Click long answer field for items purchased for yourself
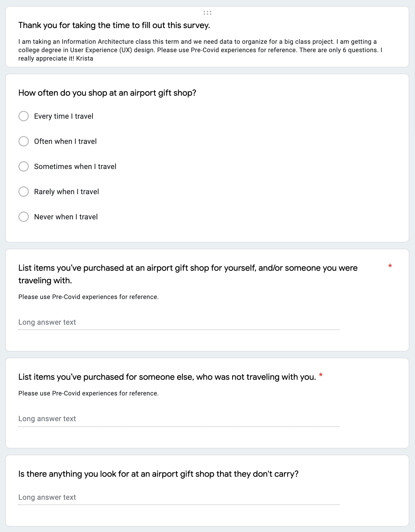The width and height of the screenshot is (415, 532). tap(179, 322)
